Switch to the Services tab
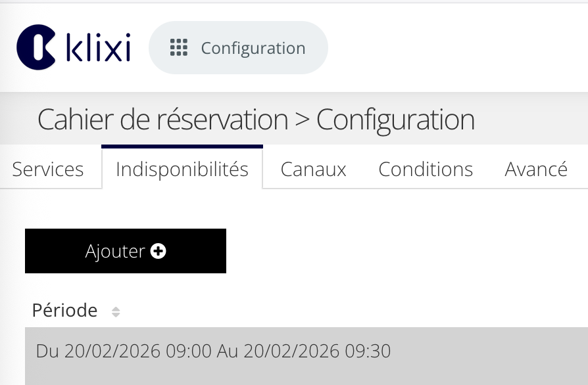The height and width of the screenshot is (385, 588). tap(48, 170)
